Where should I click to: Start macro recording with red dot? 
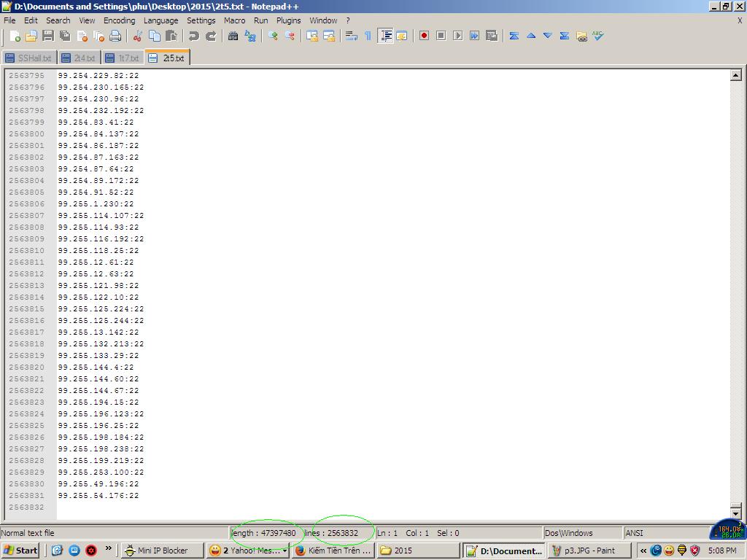click(424, 36)
